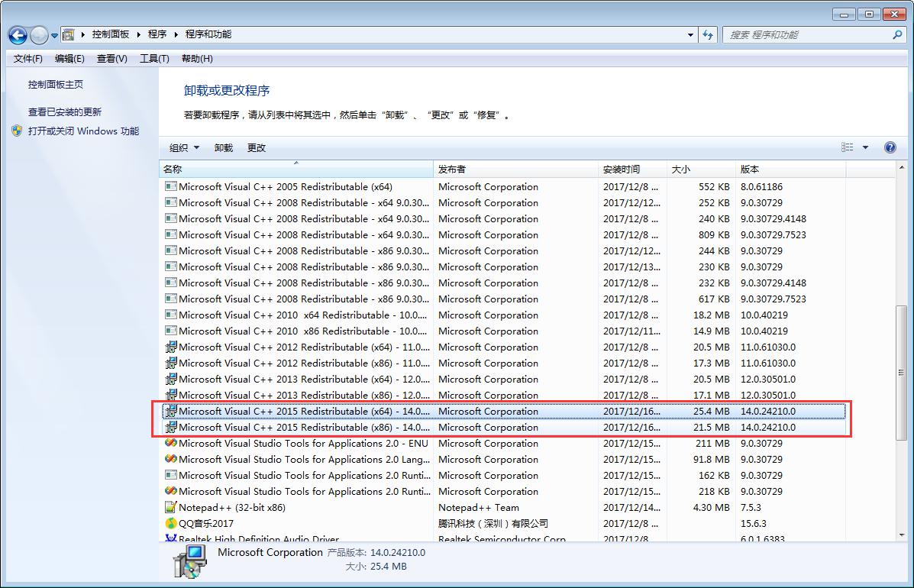Open the 查看(V) menu
The width and height of the screenshot is (914, 588).
pos(112,58)
